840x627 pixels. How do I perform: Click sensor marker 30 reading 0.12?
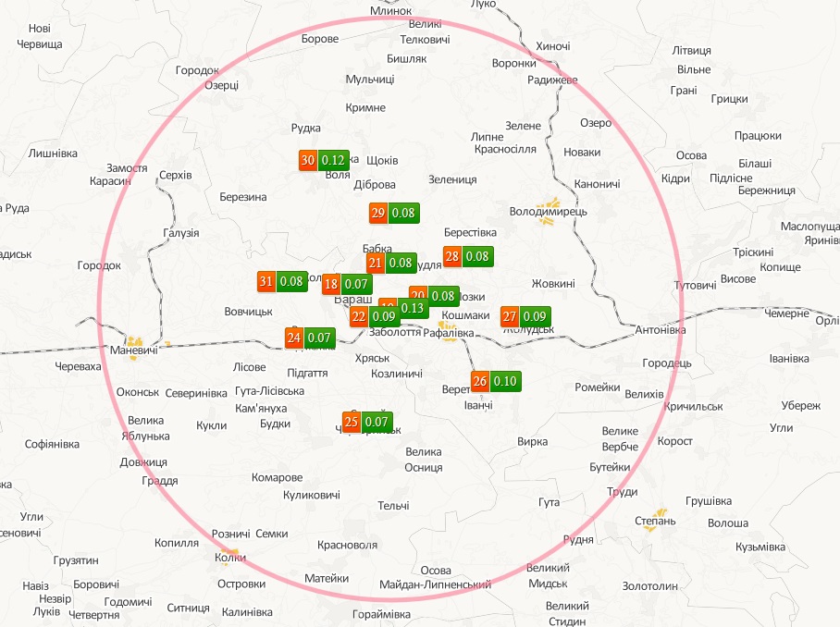(x=324, y=159)
